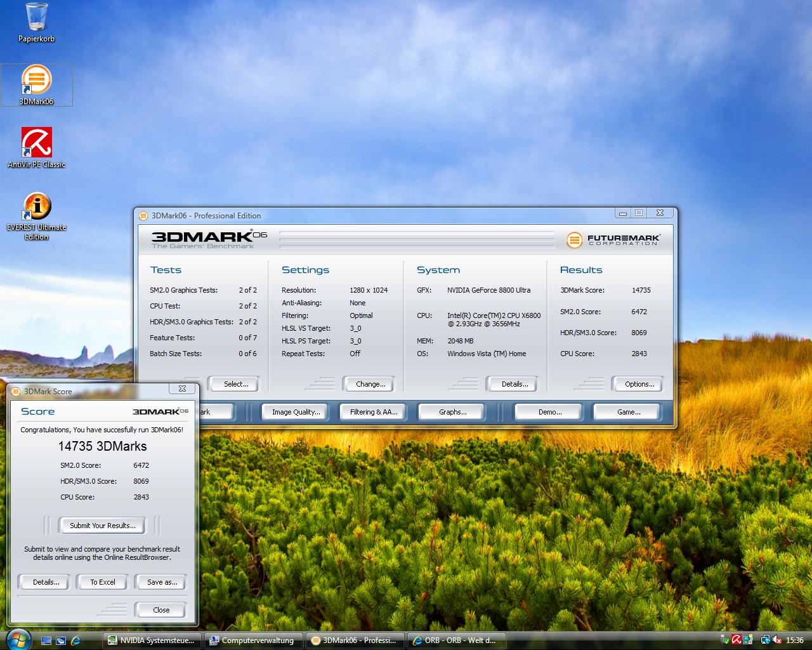Open the Papierkorb recycle bin icon
The width and height of the screenshot is (812, 650).
tap(36, 23)
